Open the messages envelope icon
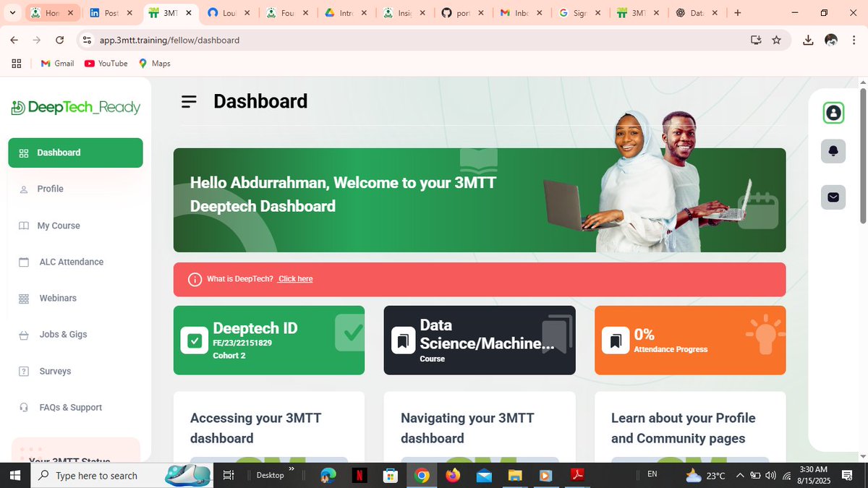This screenshot has height=488, width=868. coord(833,197)
